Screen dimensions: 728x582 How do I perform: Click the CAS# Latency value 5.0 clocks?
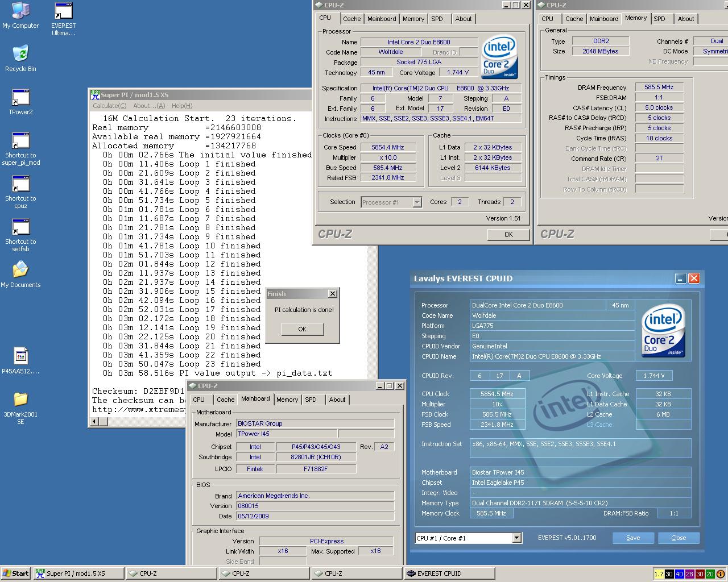point(659,107)
